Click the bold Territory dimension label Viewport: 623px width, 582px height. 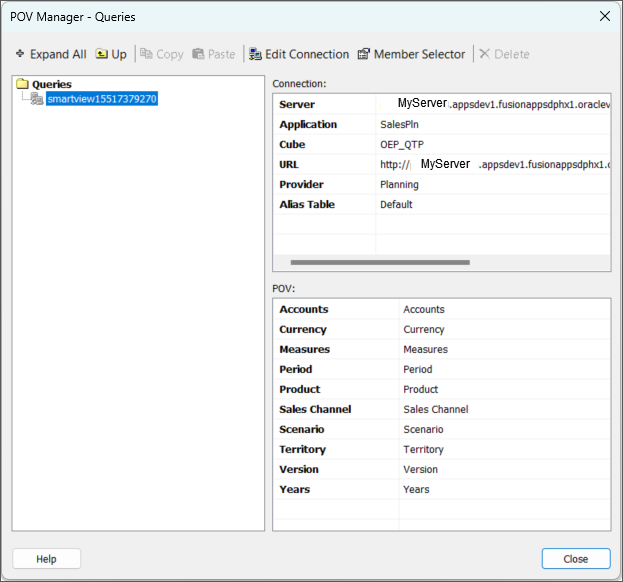[302, 449]
